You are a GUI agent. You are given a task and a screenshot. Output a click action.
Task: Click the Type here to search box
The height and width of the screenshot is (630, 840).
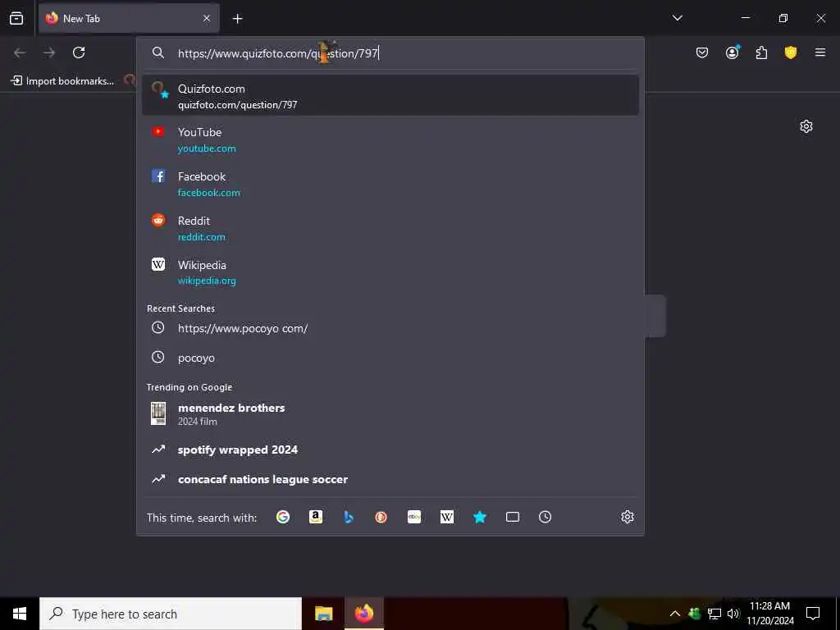[171, 614]
